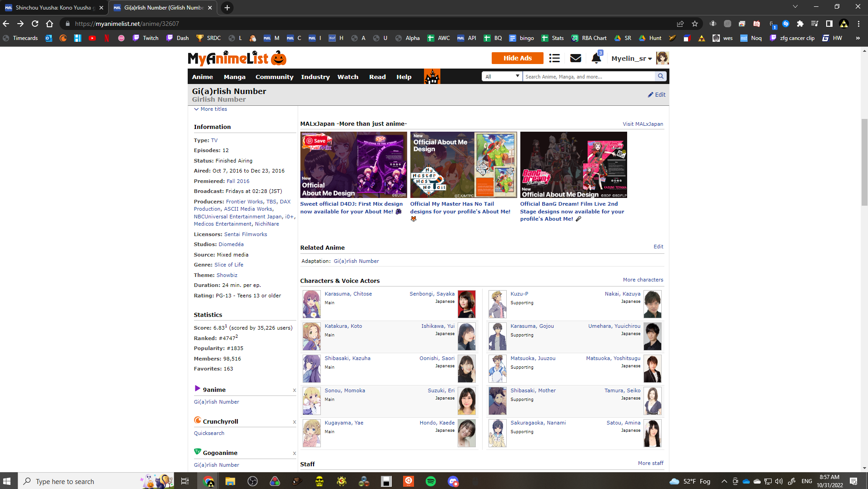Image resolution: width=868 pixels, height=489 pixels.
Task: Open the More staff link
Action: (x=650, y=463)
